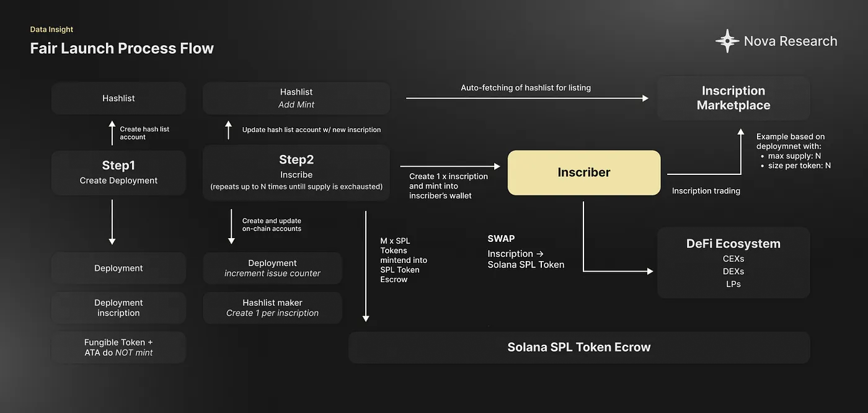Select Deployment increment issue counter box
Image resolution: width=868 pixels, height=413 pixels.
[x=272, y=268]
